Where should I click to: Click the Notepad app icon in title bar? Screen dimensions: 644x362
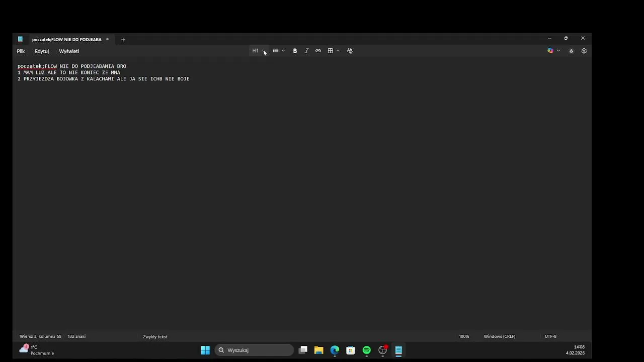[x=20, y=39]
